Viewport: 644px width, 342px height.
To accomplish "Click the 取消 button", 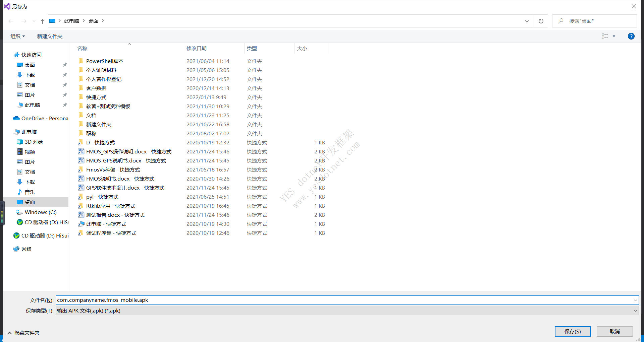I will point(614,331).
